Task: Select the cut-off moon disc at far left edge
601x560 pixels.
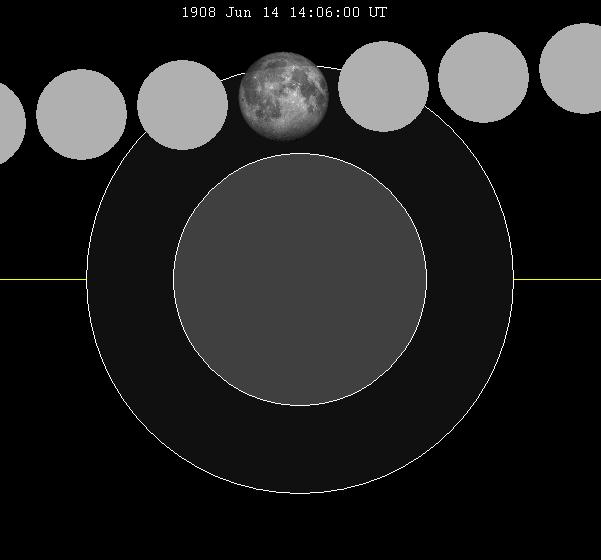Action: (8, 123)
